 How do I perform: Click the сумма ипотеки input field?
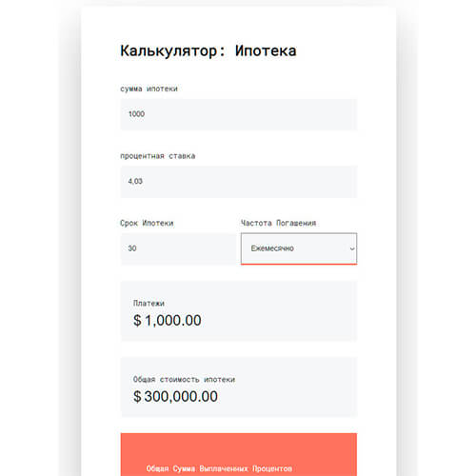[x=239, y=114]
